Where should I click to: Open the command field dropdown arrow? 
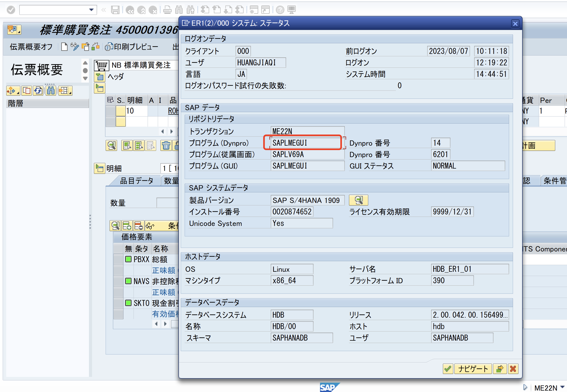coord(91,10)
